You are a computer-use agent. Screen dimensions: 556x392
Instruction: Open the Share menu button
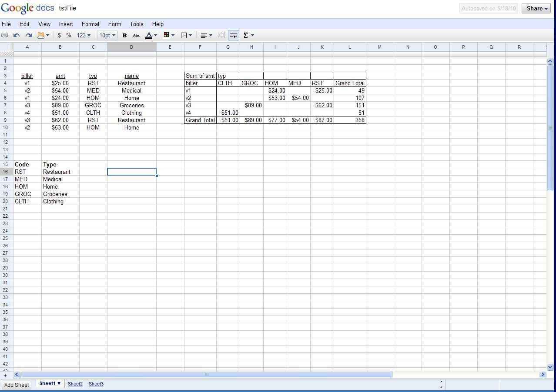pos(536,8)
